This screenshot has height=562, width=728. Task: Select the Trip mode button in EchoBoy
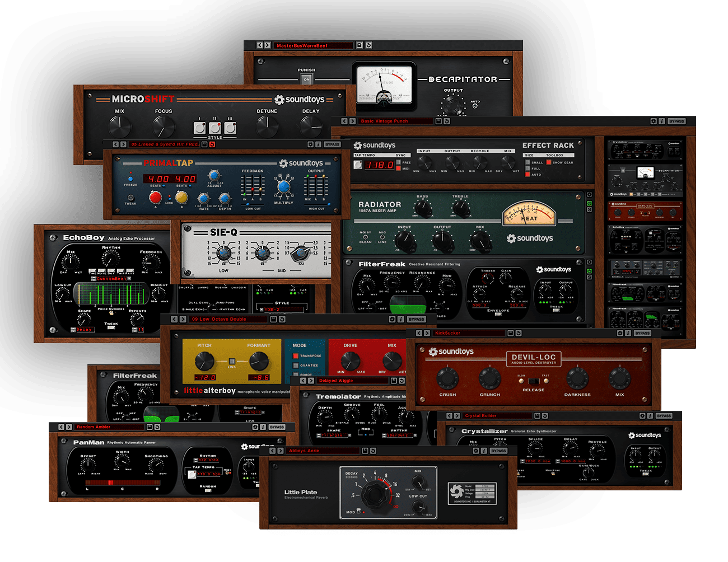(x=120, y=270)
